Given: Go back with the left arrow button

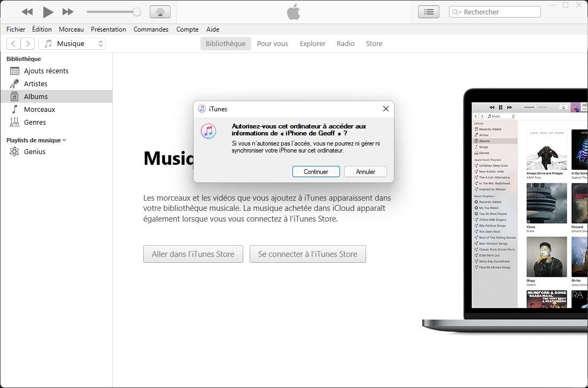Looking at the screenshot, I should point(13,43).
